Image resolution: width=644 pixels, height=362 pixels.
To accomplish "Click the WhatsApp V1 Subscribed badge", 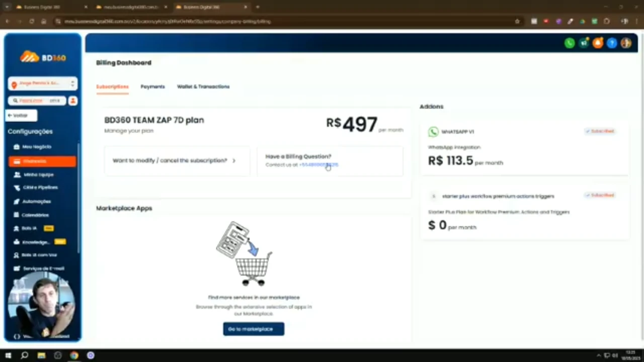I will [x=600, y=131].
